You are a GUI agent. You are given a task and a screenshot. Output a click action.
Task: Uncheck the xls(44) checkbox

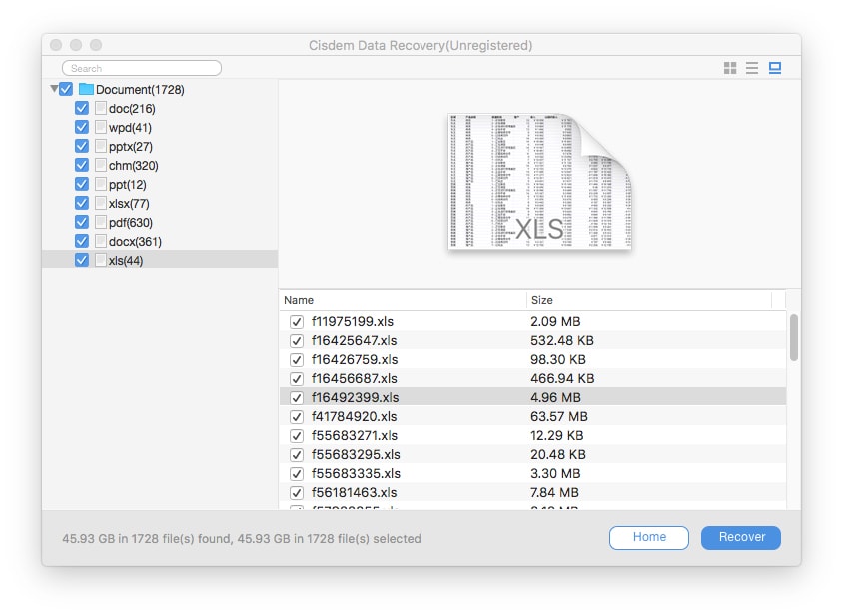82,260
